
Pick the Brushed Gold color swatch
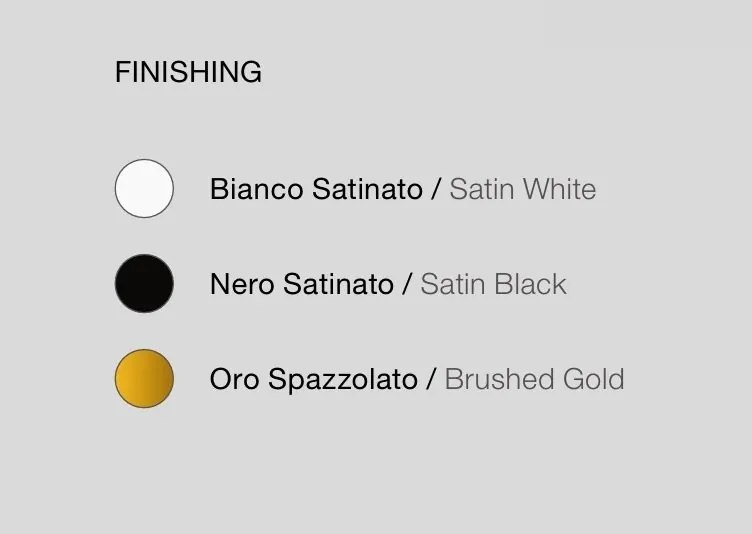point(144,379)
